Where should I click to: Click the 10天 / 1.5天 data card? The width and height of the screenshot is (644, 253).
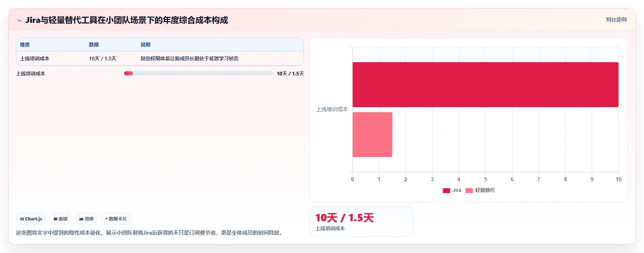tap(361, 222)
